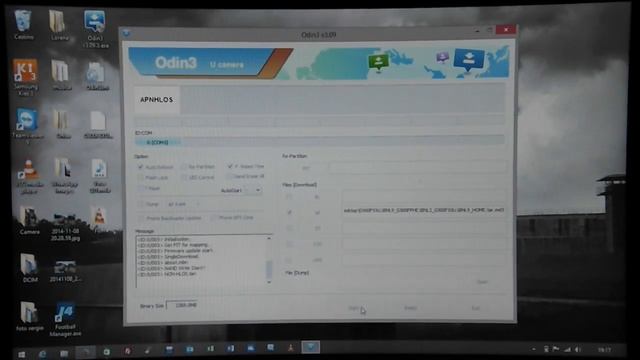640x360 pixels.
Task: Open the foto sergio folder
Action: tap(29, 316)
